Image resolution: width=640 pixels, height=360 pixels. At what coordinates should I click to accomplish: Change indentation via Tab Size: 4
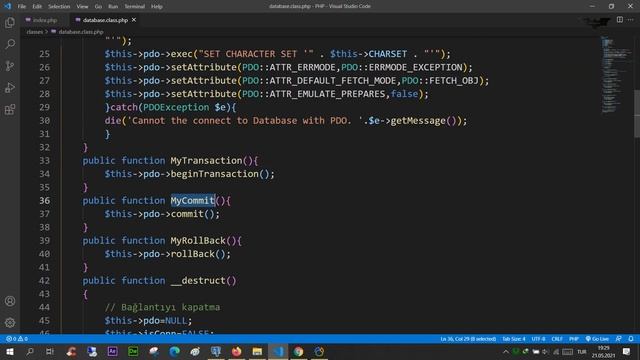(x=513, y=339)
